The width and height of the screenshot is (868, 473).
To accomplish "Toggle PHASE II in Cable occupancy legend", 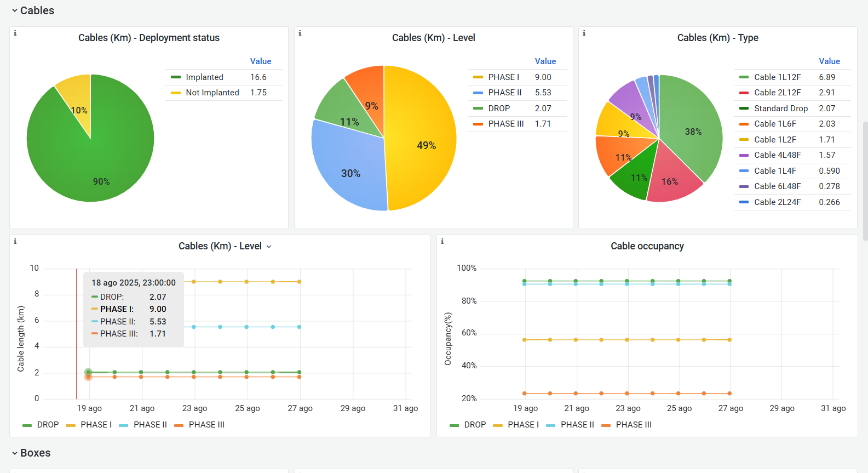I will click(577, 425).
